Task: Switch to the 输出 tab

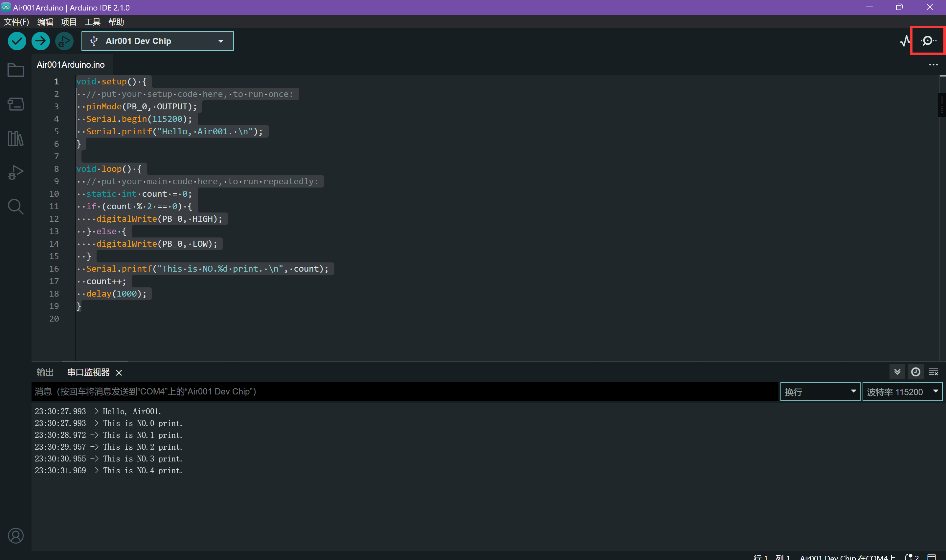Action: coord(45,372)
